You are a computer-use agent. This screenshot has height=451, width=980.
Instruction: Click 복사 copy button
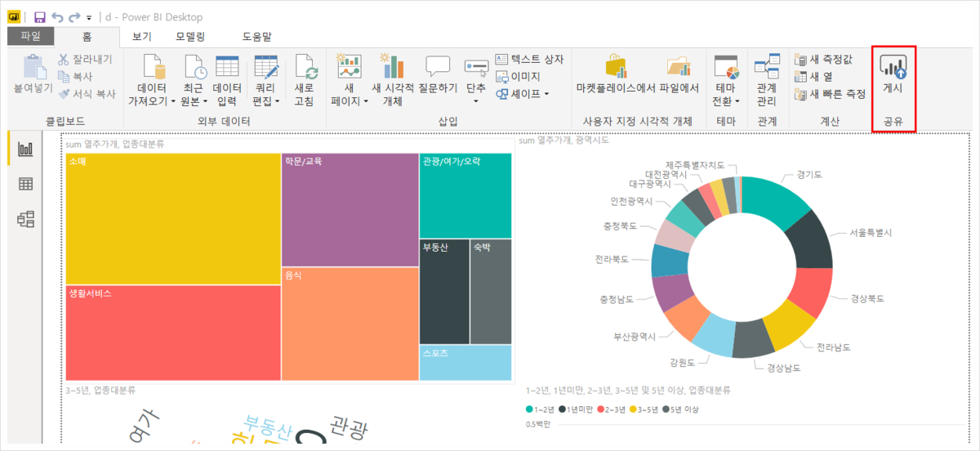pyautogui.click(x=75, y=76)
